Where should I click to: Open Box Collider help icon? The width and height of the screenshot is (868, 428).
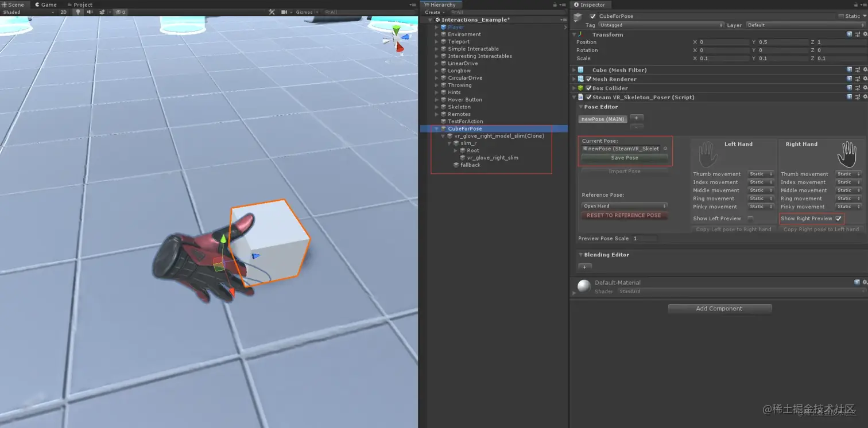tap(849, 88)
